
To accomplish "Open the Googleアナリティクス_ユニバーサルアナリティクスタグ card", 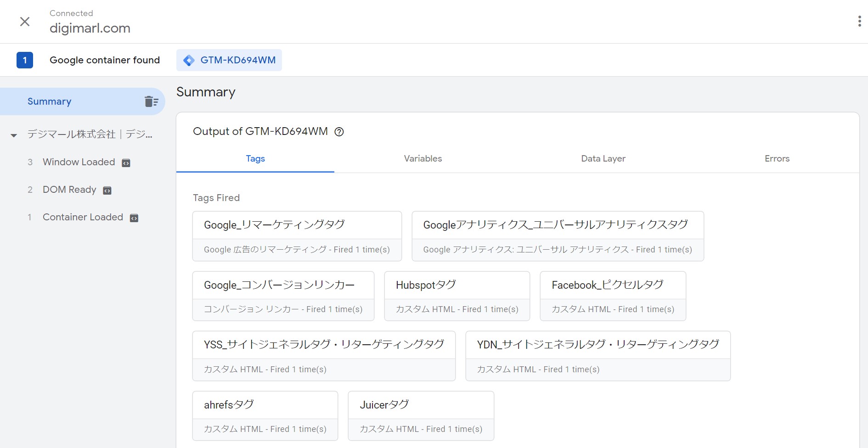I will point(558,236).
